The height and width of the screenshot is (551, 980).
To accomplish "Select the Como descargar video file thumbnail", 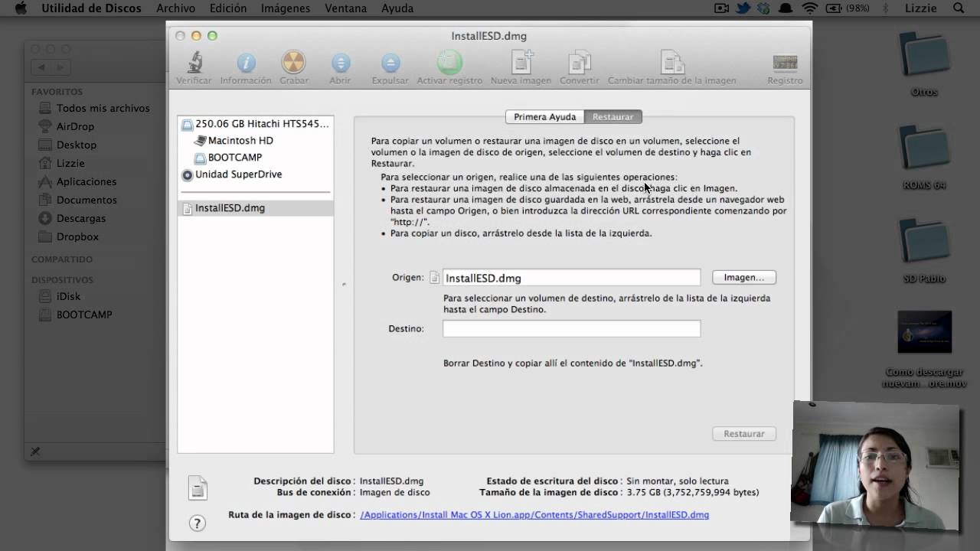I will click(924, 331).
